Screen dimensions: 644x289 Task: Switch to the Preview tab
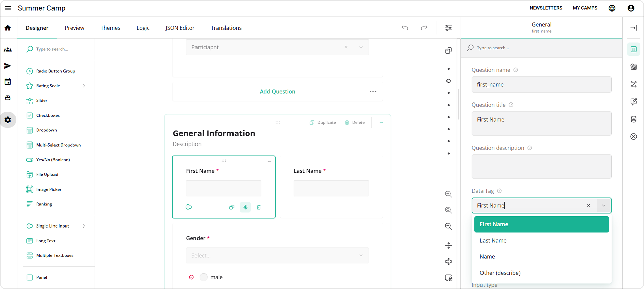pos(75,28)
